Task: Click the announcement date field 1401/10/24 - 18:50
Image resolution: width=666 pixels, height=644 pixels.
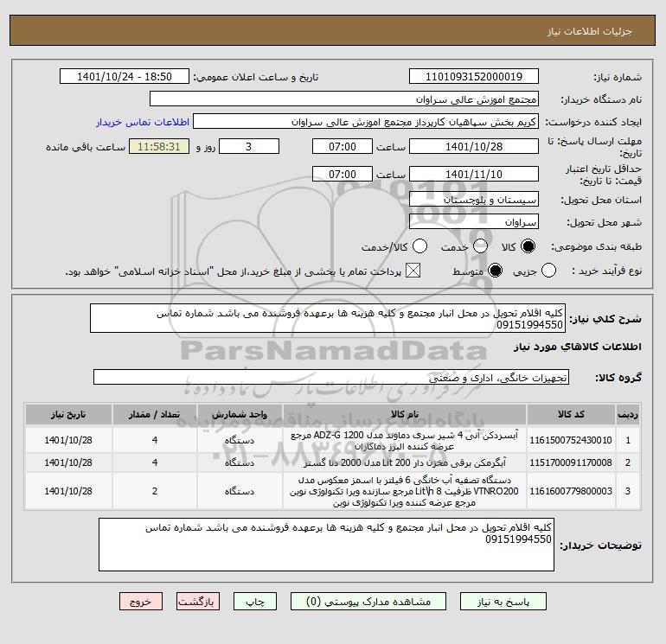Action: click(125, 76)
